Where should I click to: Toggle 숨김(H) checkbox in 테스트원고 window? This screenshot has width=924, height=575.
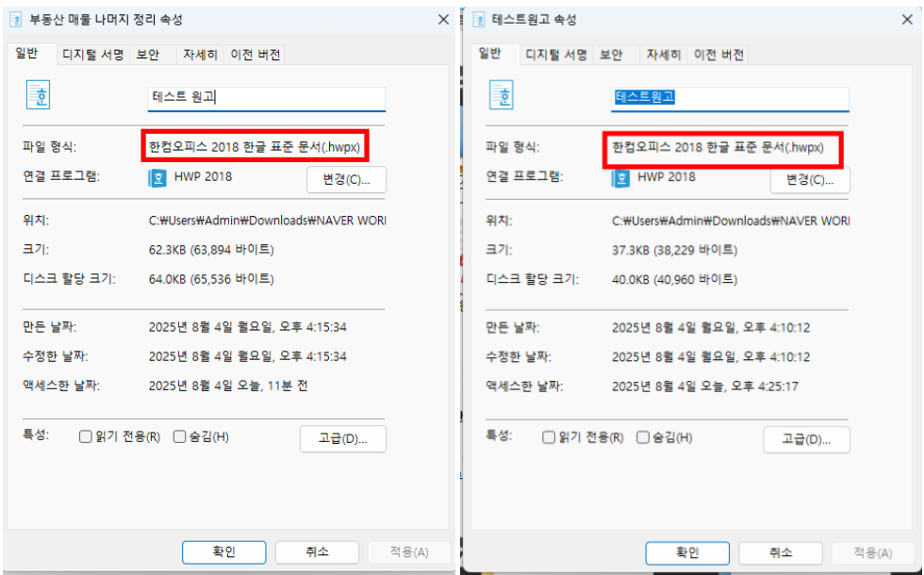click(x=643, y=437)
